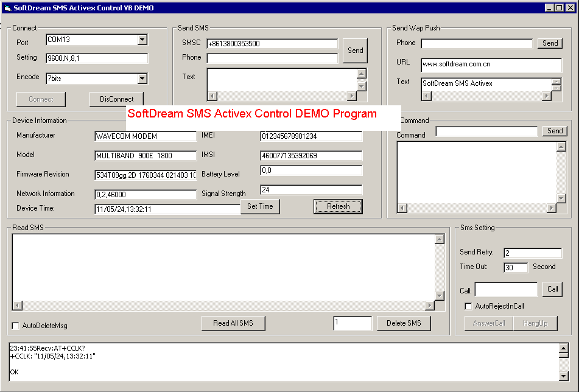
Task: Click the left scroll arrow of Wap Push Text
Action: (x=427, y=96)
